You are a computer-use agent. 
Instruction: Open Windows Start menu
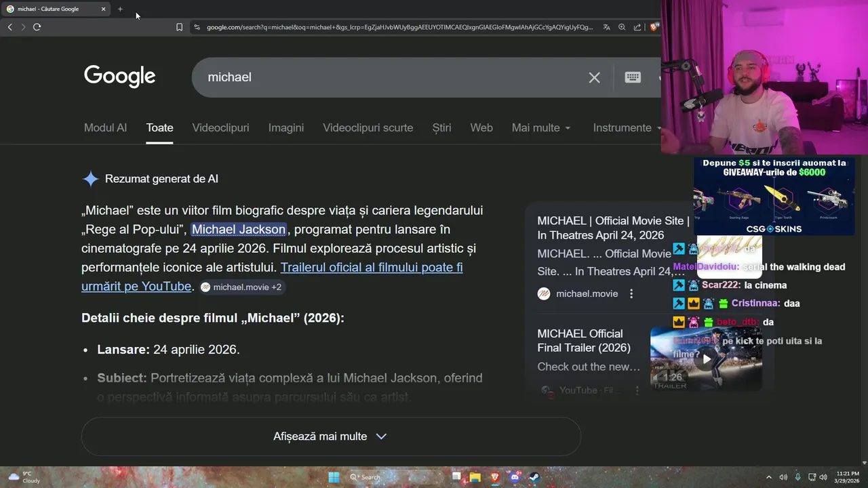[334, 477]
